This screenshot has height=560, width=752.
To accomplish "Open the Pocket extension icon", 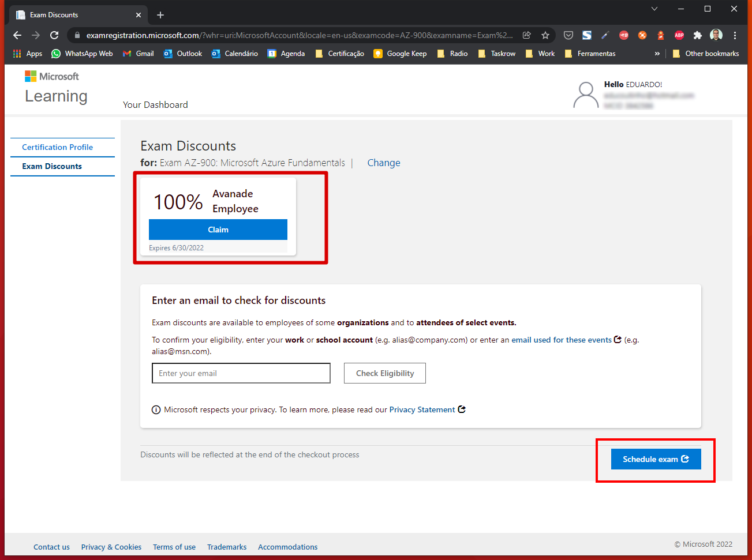I will pos(568,35).
